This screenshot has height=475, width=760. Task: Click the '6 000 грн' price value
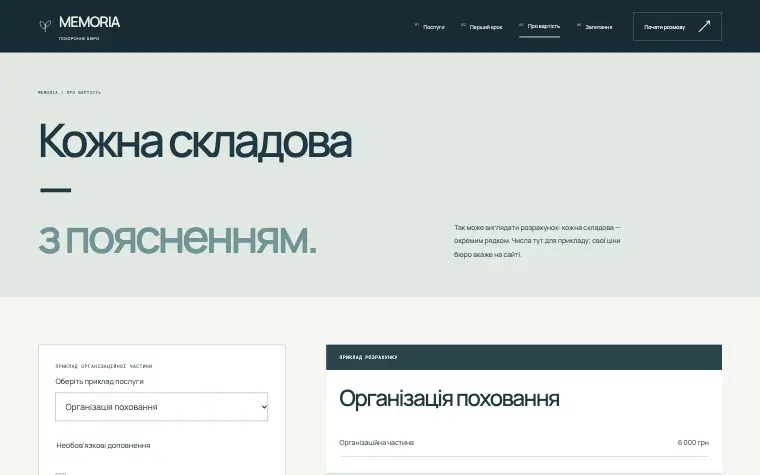point(693,443)
